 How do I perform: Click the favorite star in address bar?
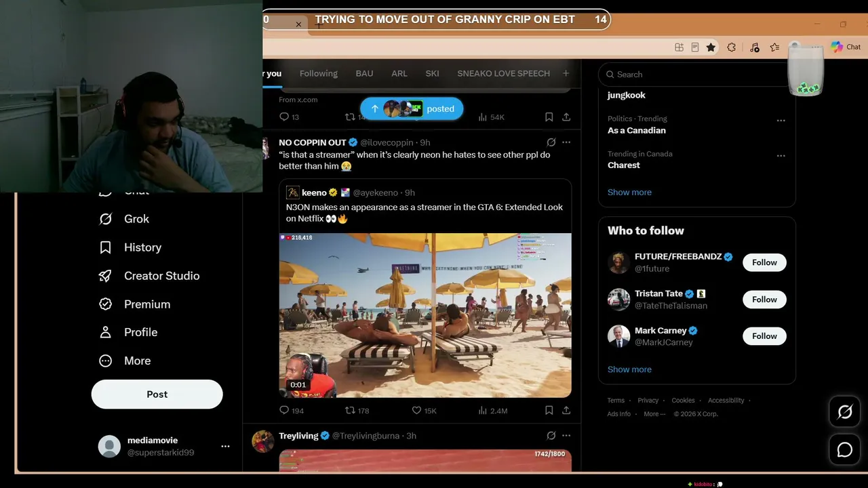pyautogui.click(x=711, y=47)
